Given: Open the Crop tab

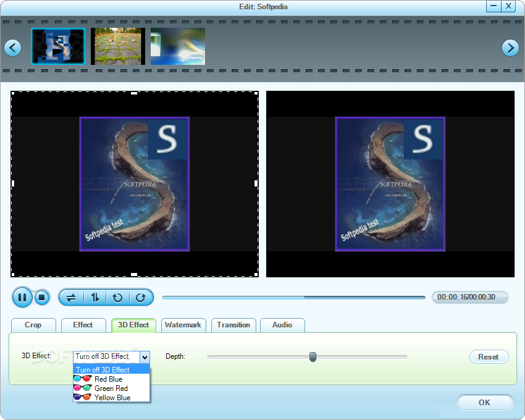Looking at the screenshot, I should click(33, 325).
